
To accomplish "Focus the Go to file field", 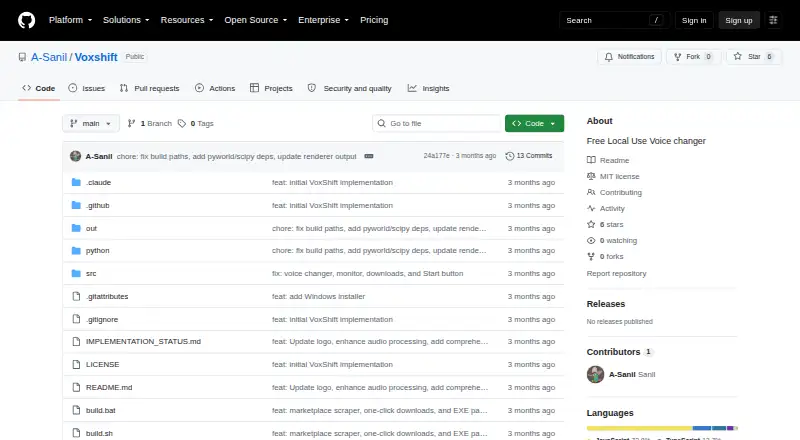I will click(437, 124).
